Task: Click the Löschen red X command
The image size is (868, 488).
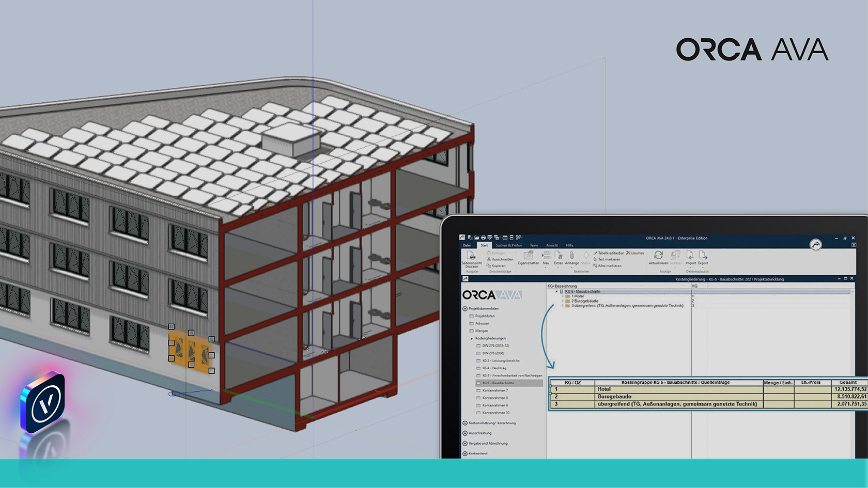Action: tap(635, 253)
